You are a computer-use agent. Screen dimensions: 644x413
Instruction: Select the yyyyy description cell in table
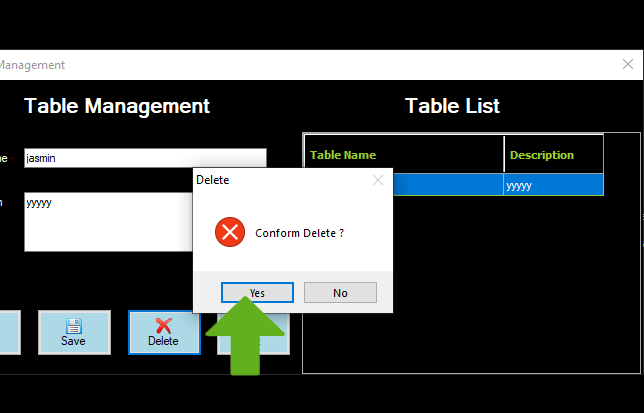pos(553,185)
